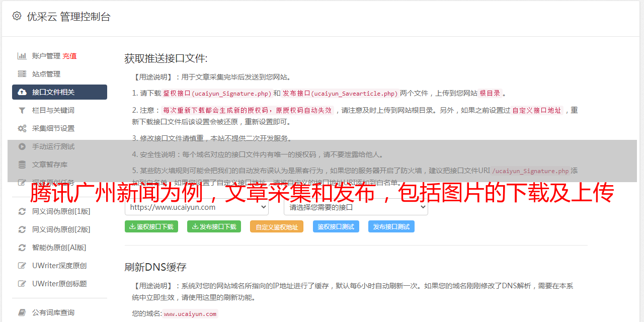Expand the https://www.ucaiyun.com site dropdown
Image resolution: width=644 pixels, height=322 pixels.
197,207
